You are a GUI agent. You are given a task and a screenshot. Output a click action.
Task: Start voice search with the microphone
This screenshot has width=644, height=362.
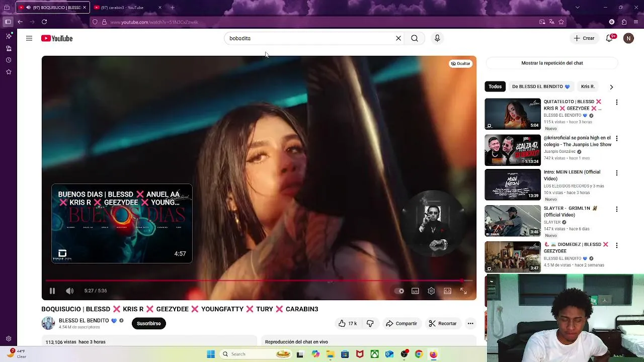click(437, 38)
